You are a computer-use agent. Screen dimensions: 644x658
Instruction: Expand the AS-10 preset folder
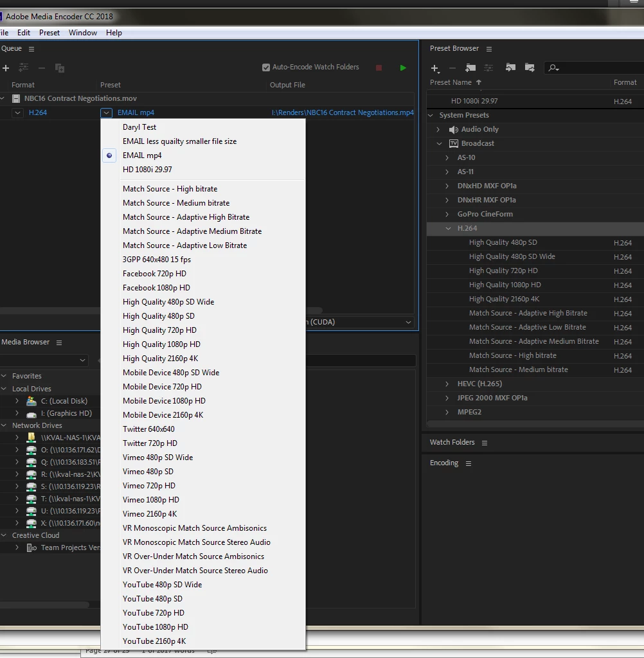(x=447, y=158)
